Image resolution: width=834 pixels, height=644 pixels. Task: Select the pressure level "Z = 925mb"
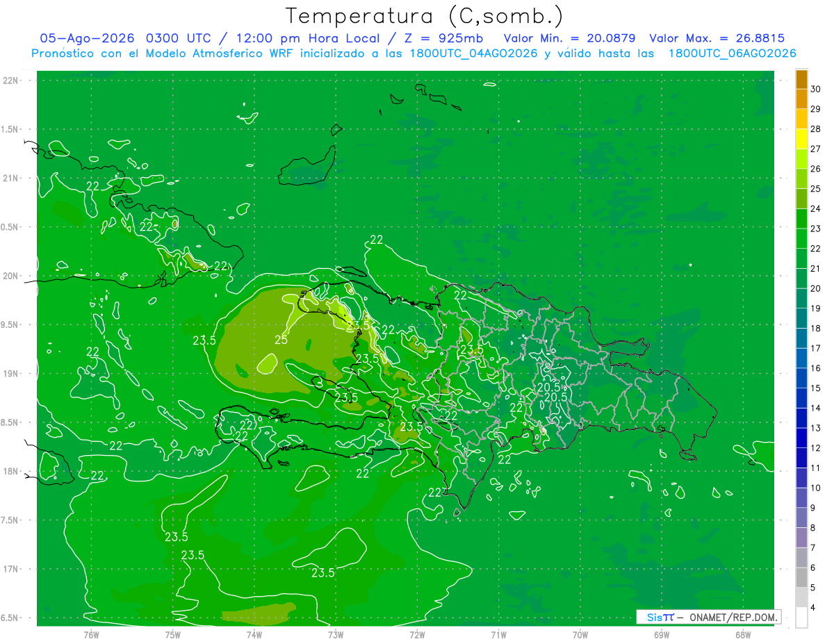(443, 38)
